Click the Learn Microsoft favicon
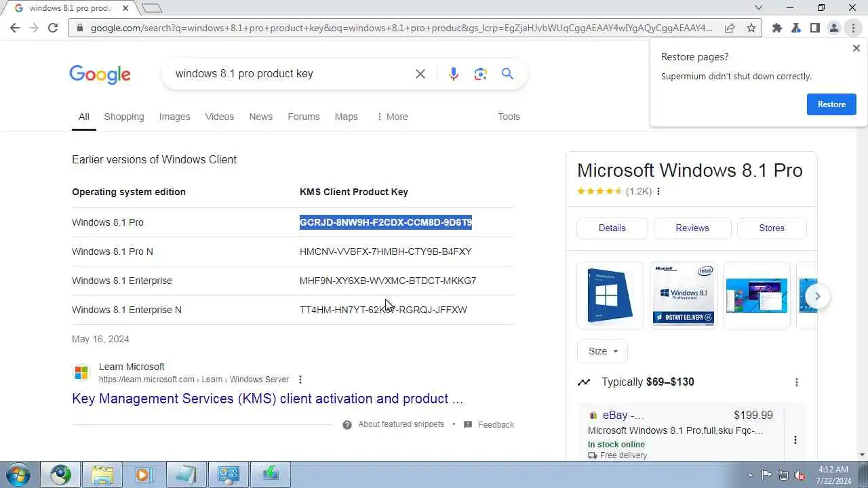Viewport: 868px width, 488px height. click(x=81, y=373)
